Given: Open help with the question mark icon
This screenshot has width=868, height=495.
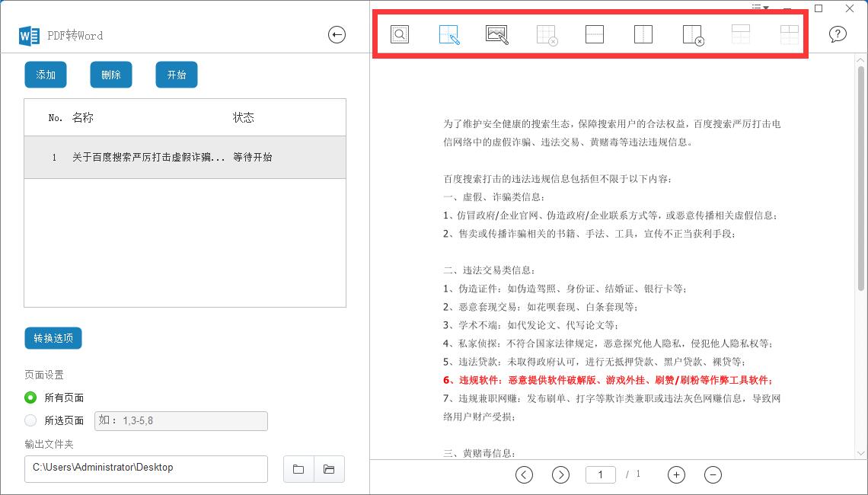Looking at the screenshot, I should pos(838,34).
